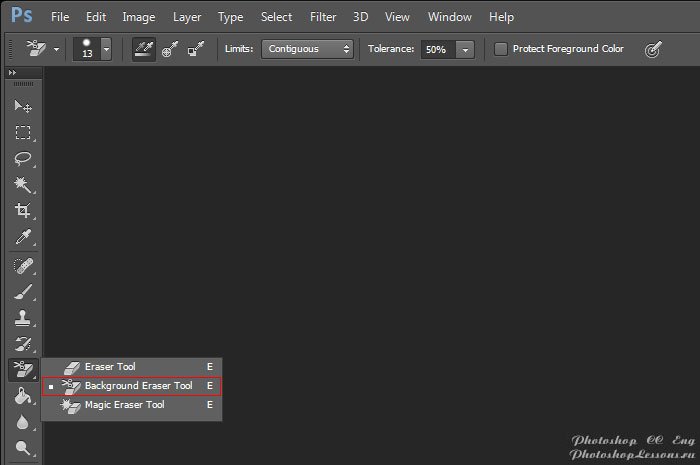Click the Clone Stamp tool

point(22,318)
